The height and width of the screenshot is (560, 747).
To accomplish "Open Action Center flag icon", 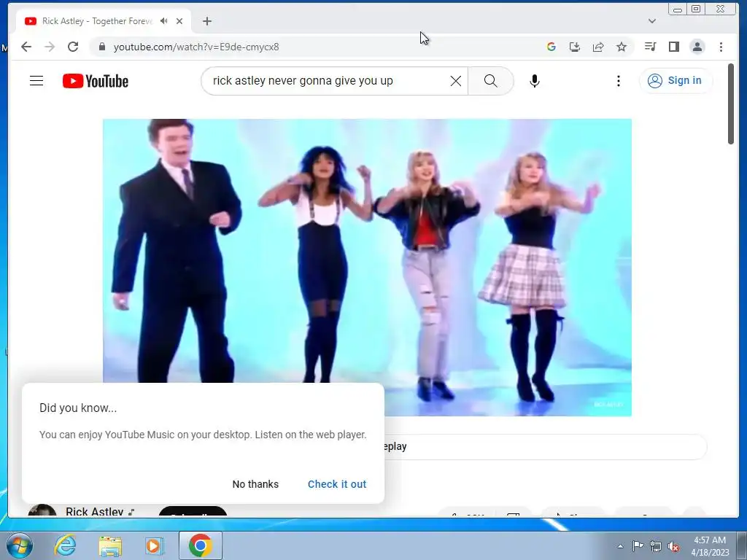I will (638, 546).
